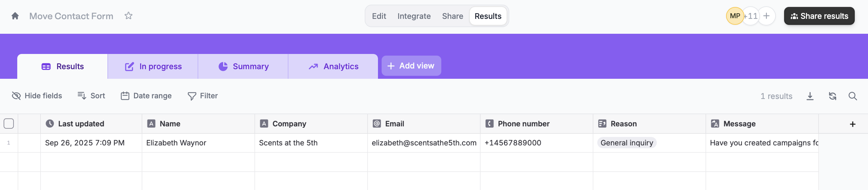The height and width of the screenshot is (190, 868).
Task: Download results with the download icon
Action: (x=810, y=96)
